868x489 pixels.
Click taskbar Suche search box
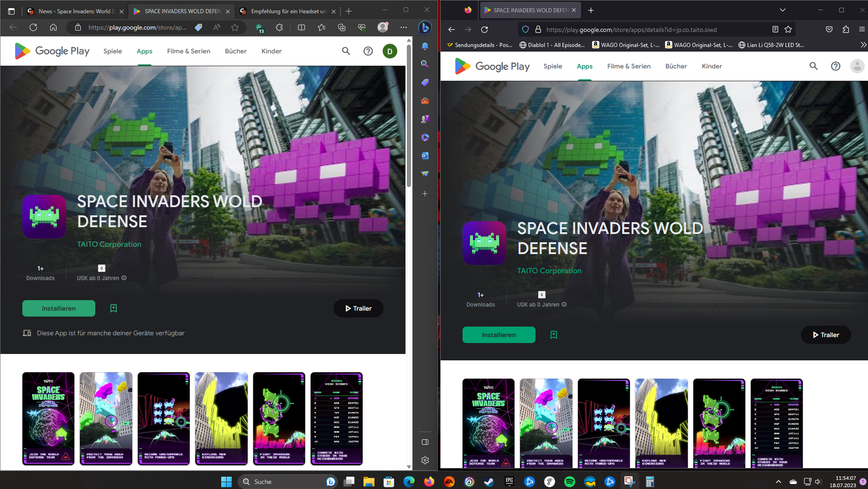click(x=288, y=481)
